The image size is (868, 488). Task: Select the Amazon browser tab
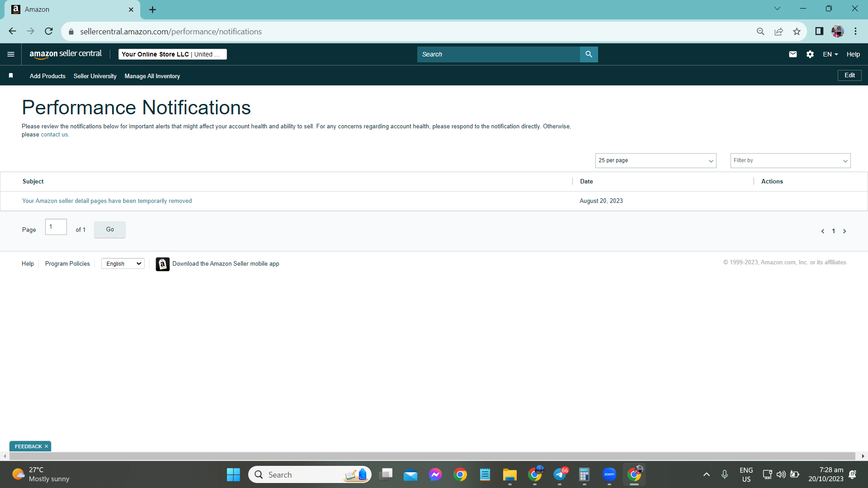[x=72, y=9]
